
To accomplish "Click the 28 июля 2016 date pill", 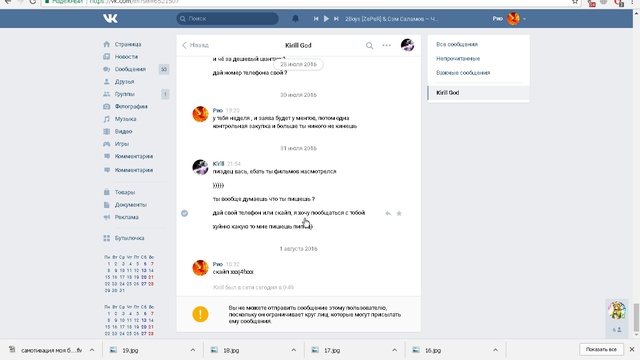I will 298,64.
